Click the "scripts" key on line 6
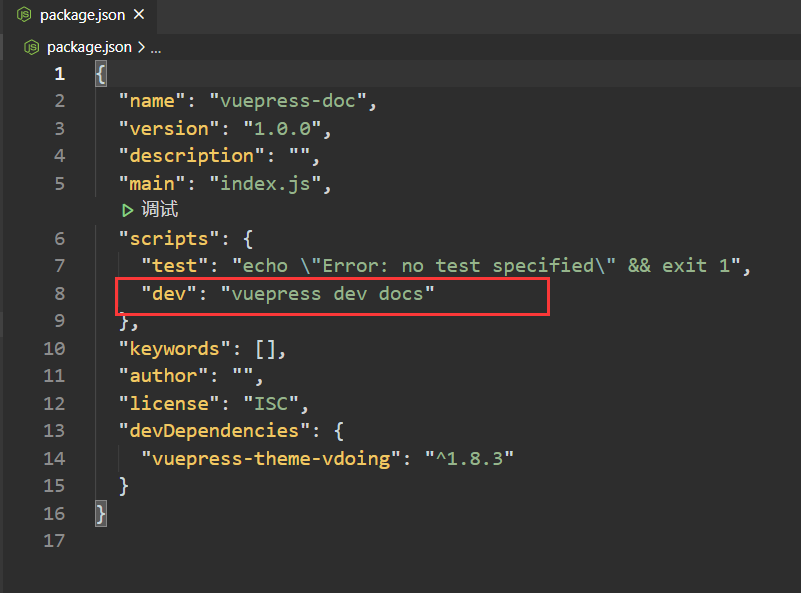 [163, 238]
